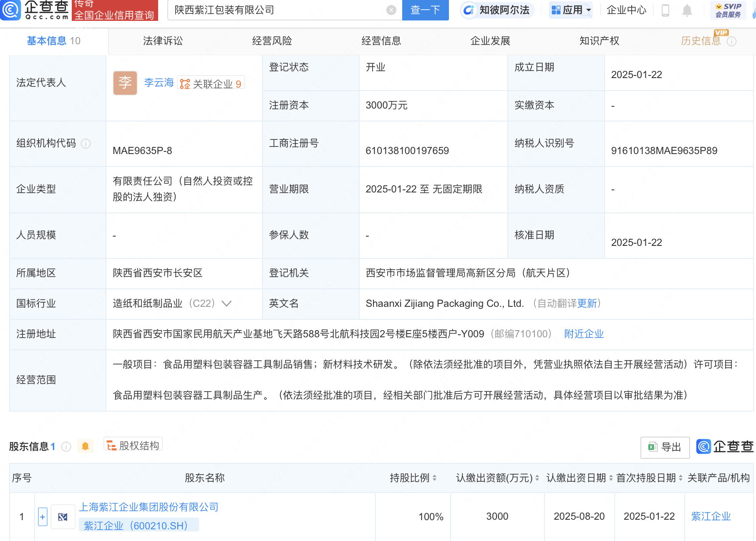Click the shareholder company logo thumbnail
The image size is (756, 541).
tap(63, 516)
